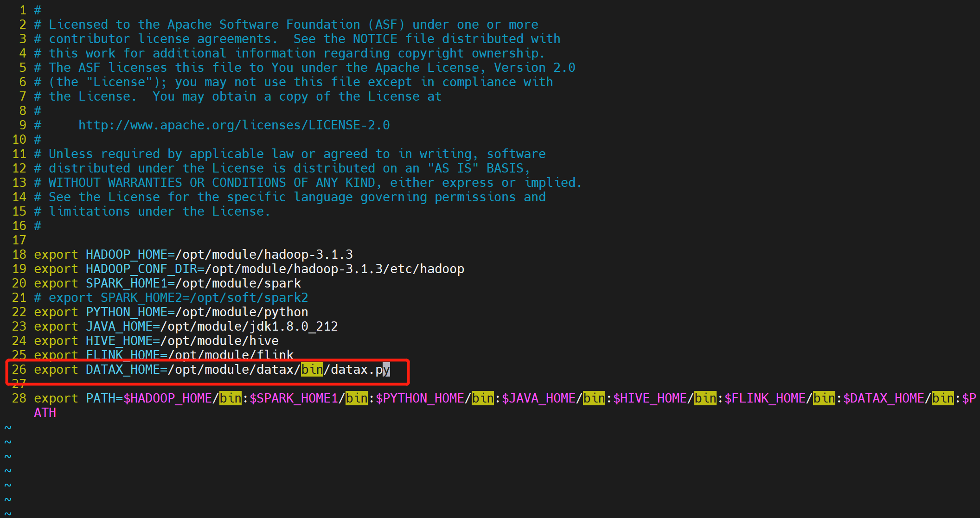Click $DATAX_HOME in the PATH export line
Image resolution: width=980 pixels, height=518 pixels.
pyautogui.click(x=883, y=398)
